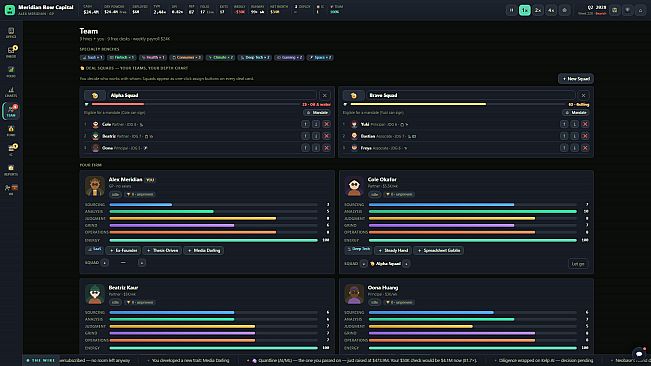Click Alpha Squad morale progress bar
The width and height of the screenshot is (651, 366).
pos(195,104)
